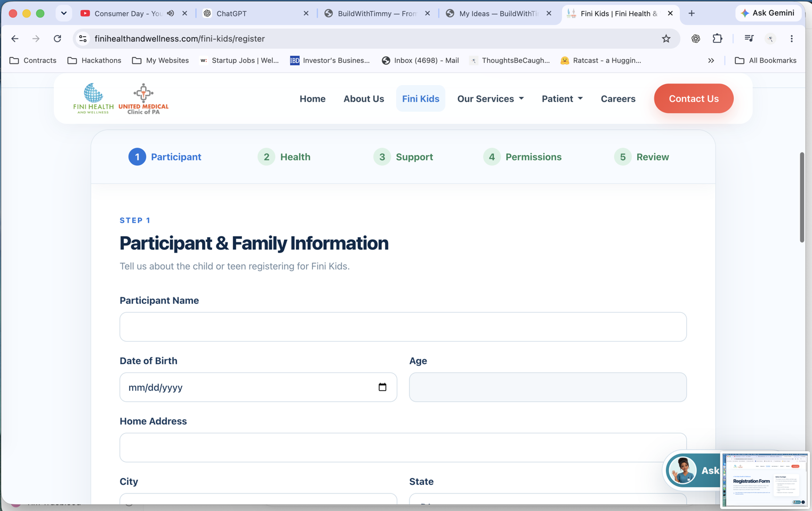Bookmark this page with the star icon
Viewport: 812px width, 511px height.
(x=666, y=38)
